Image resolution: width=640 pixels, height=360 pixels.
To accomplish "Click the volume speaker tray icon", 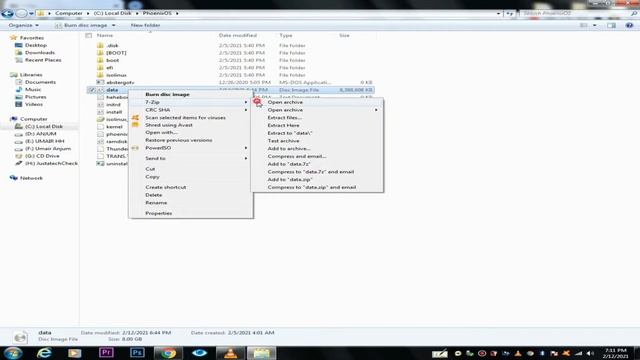I will (590, 353).
